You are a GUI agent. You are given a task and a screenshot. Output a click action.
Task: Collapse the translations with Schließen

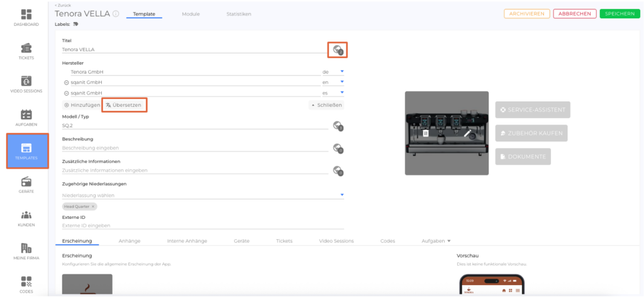pyautogui.click(x=326, y=105)
